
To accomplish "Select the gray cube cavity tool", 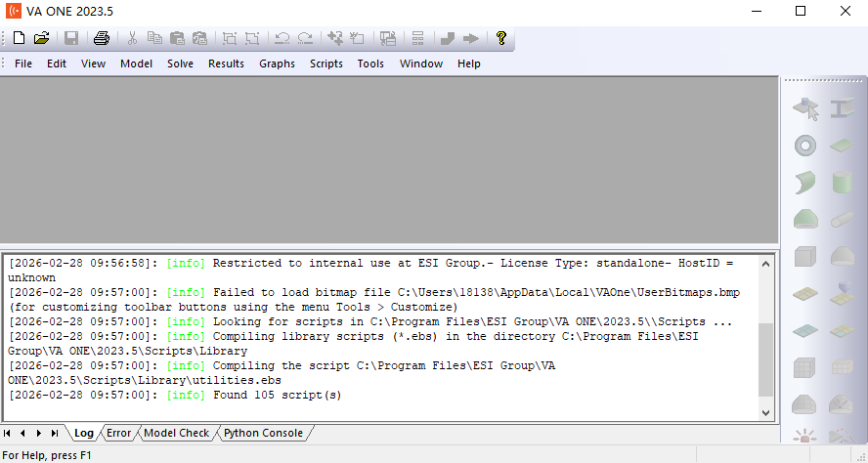I will (805, 257).
